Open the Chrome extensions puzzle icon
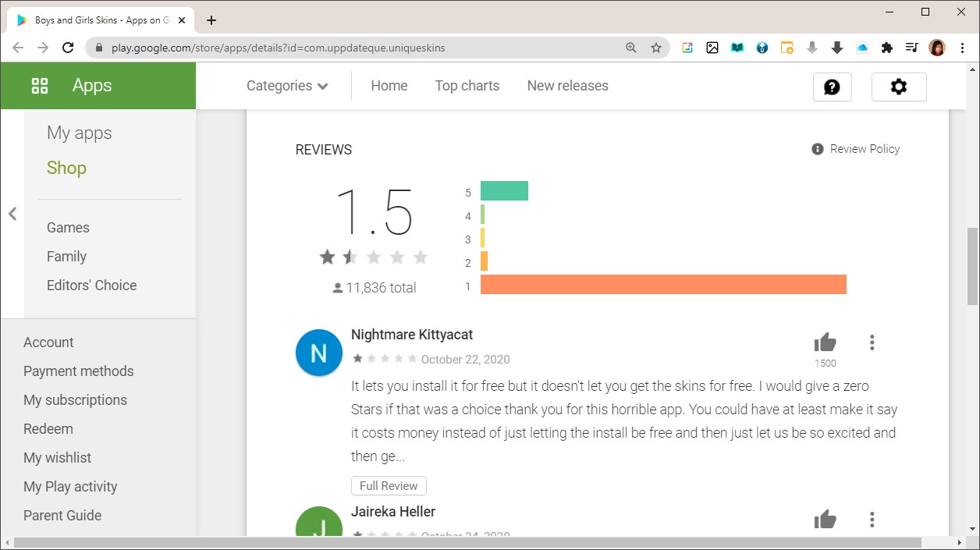The width and height of the screenshot is (980, 550). pos(887,48)
